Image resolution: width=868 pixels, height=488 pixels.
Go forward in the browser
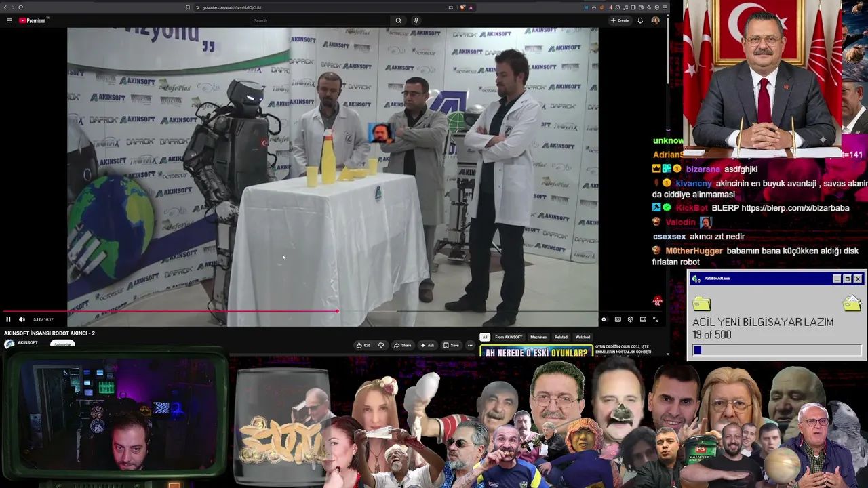pos(12,7)
